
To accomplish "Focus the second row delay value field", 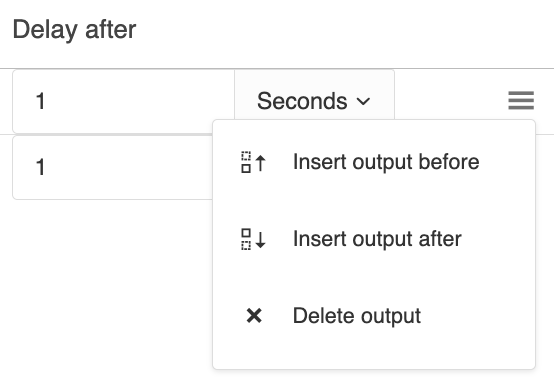I will point(113,167).
